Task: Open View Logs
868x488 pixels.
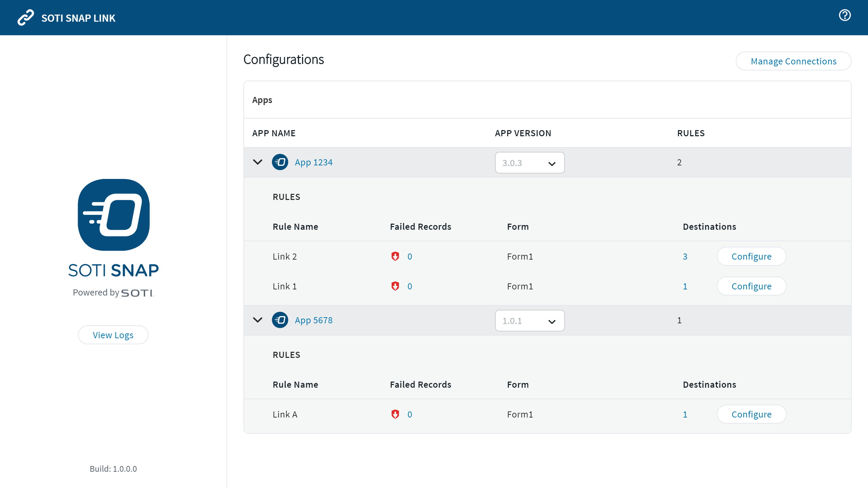Action: tap(113, 335)
